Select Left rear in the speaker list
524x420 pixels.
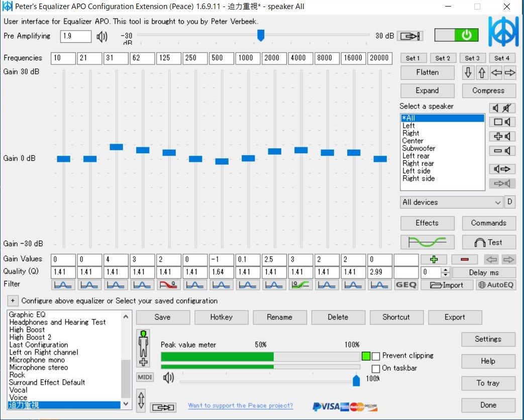click(x=443, y=156)
